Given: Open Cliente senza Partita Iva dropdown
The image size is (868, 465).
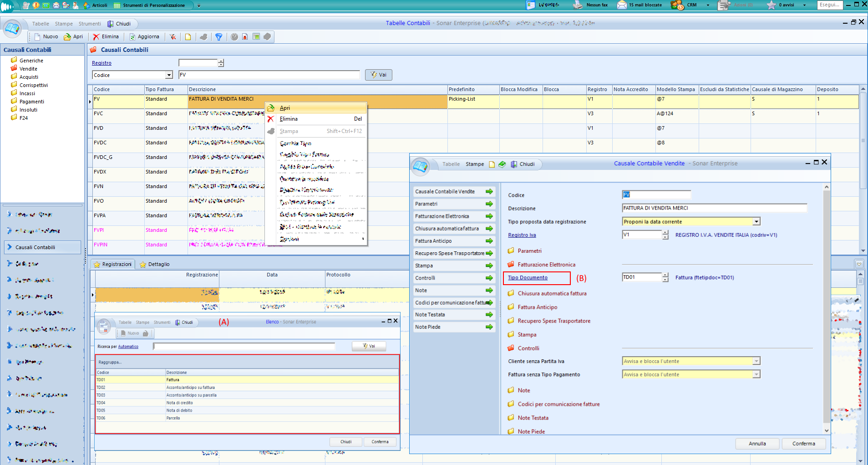Looking at the screenshot, I should (x=756, y=361).
